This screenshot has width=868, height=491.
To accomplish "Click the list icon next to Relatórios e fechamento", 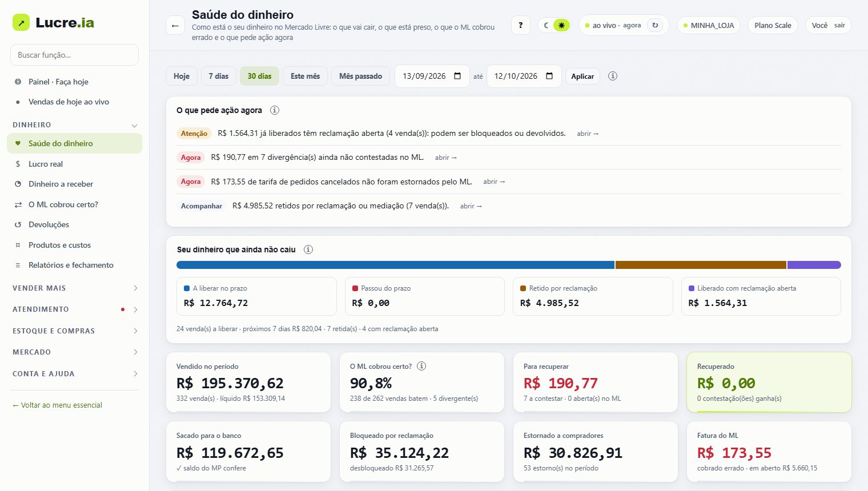I will 18,265.
